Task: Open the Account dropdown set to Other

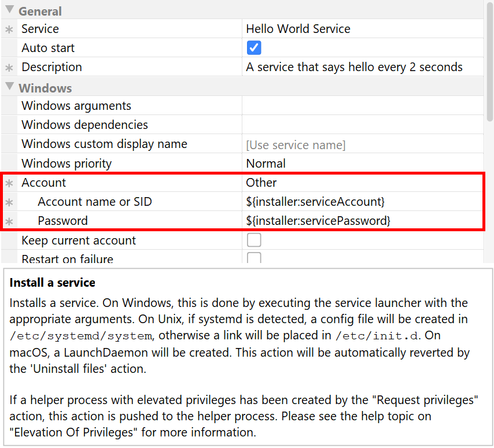Action: click(x=362, y=183)
